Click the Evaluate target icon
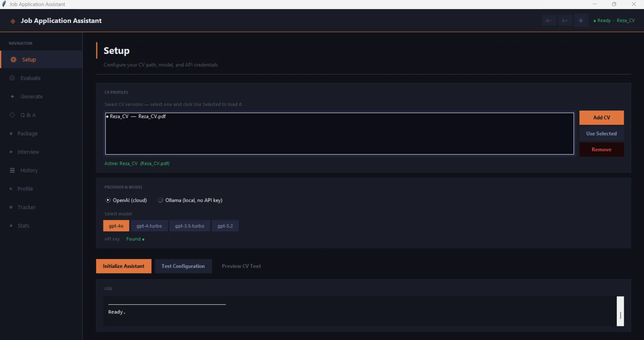 click(12, 78)
